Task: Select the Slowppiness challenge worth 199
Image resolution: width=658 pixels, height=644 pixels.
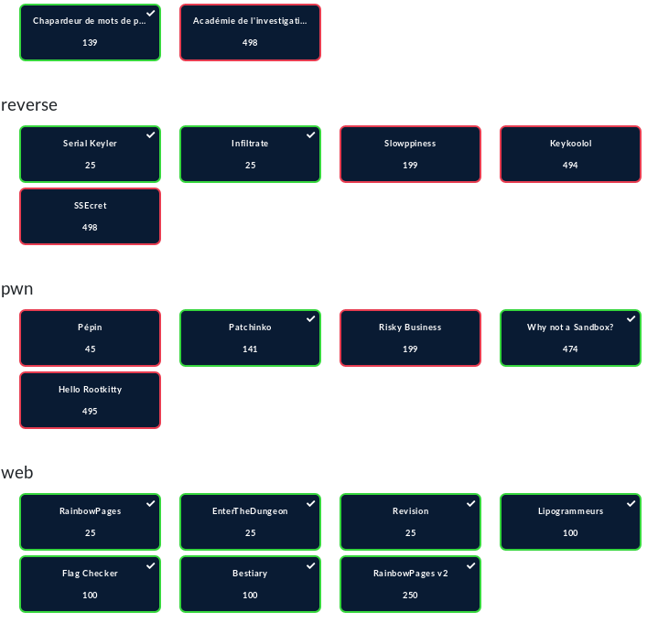Action: coord(410,154)
